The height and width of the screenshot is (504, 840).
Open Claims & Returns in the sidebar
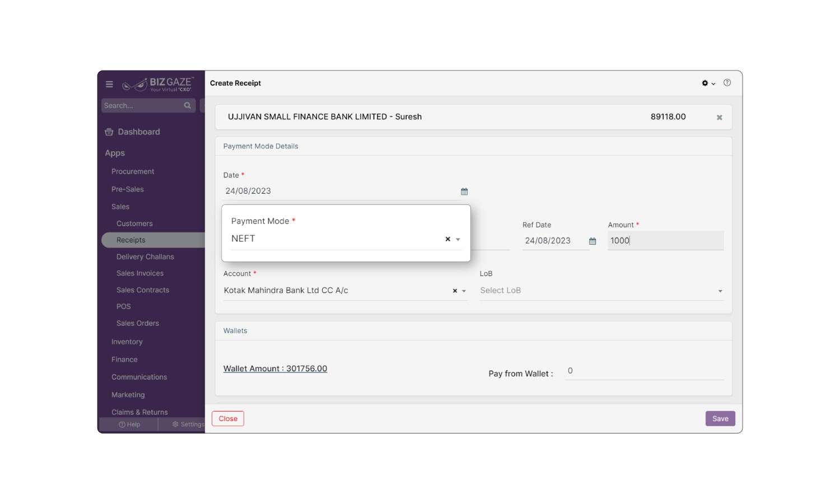click(x=139, y=412)
